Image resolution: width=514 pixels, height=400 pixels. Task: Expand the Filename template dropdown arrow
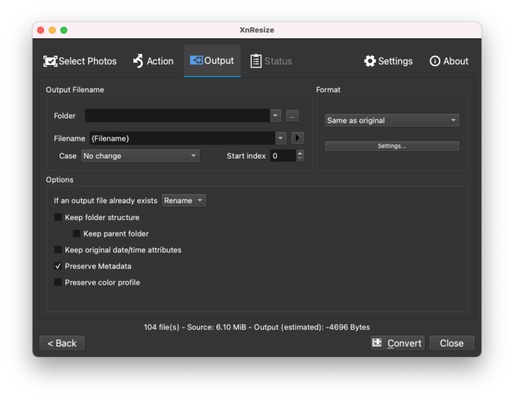[281, 138]
